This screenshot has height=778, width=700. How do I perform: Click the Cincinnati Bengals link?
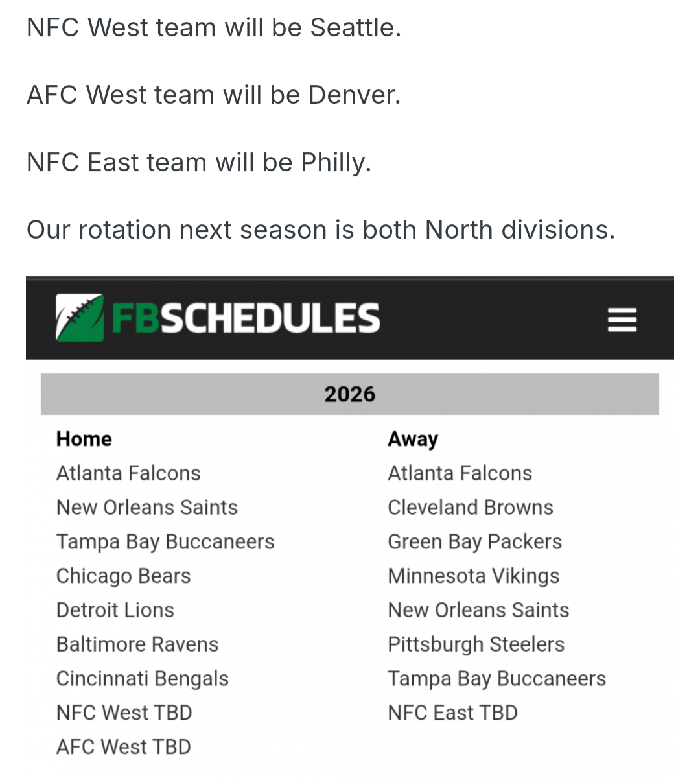click(143, 679)
